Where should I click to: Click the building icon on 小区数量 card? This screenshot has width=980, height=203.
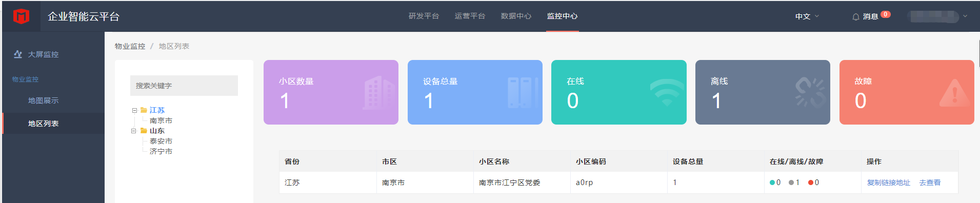(378, 93)
